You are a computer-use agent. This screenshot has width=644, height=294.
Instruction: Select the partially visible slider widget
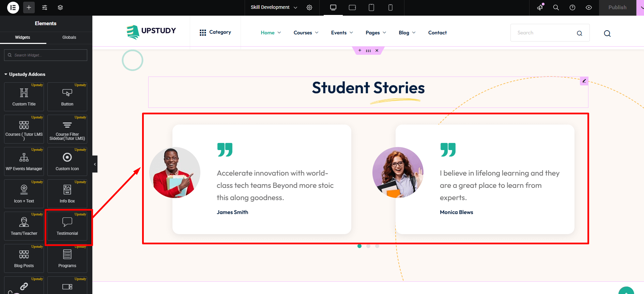coord(67,285)
